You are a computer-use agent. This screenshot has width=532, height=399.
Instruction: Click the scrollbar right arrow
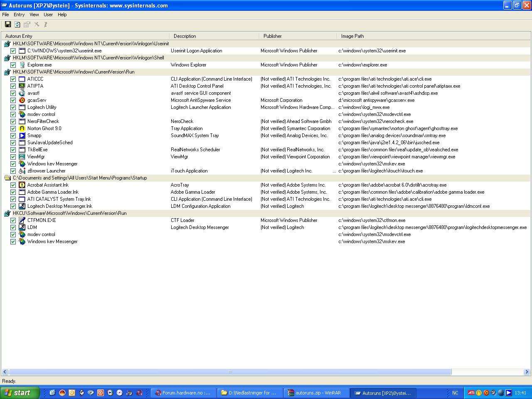click(x=527, y=372)
